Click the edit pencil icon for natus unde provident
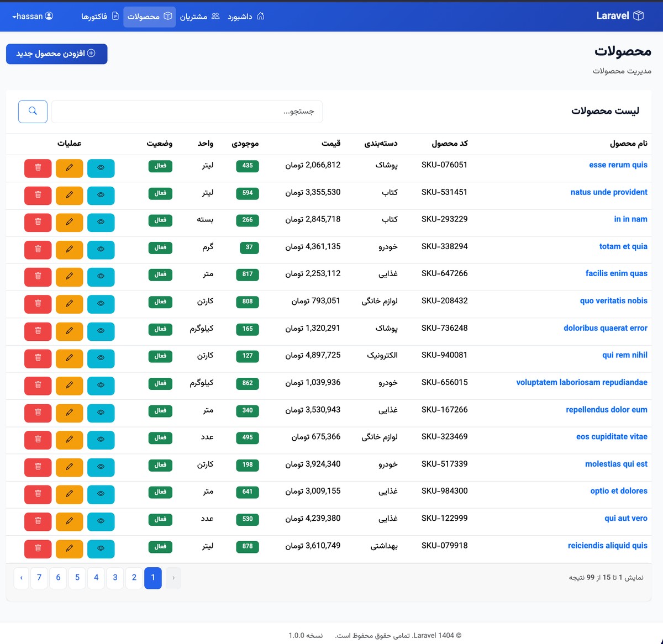The height and width of the screenshot is (644, 663). (x=69, y=196)
